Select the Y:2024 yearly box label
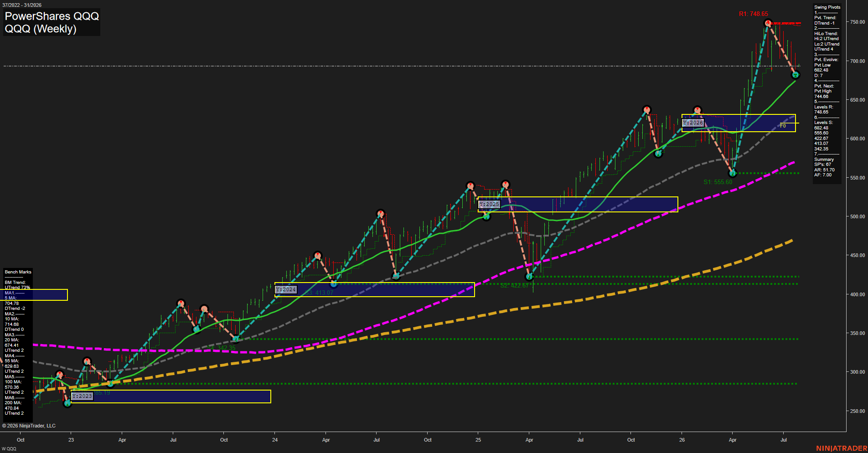This screenshot has width=868, height=453. [x=286, y=289]
